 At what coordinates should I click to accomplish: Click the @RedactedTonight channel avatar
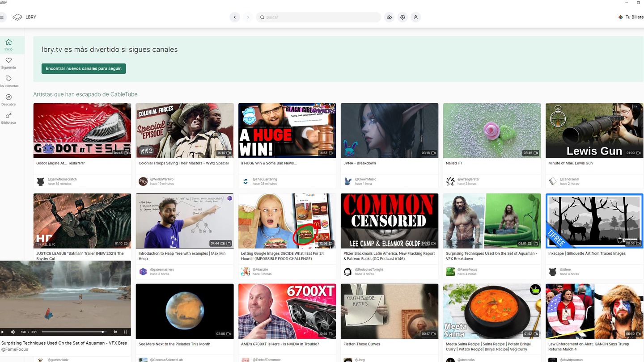(x=348, y=272)
